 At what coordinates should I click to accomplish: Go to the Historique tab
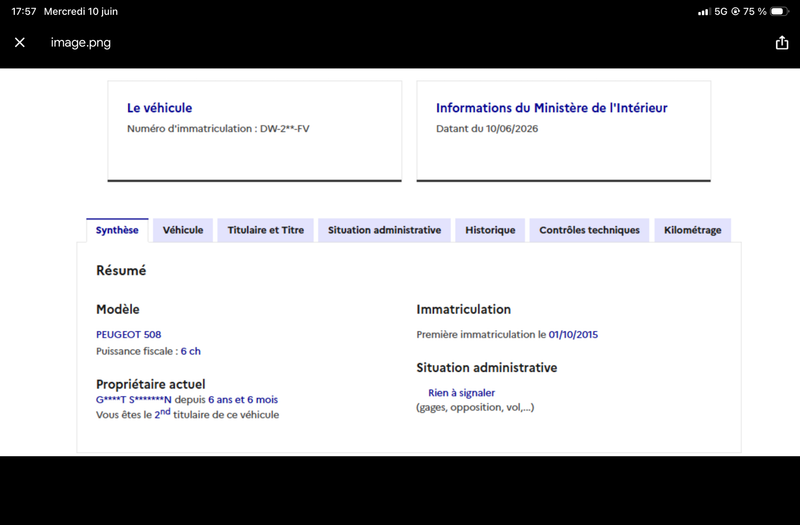point(490,230)
